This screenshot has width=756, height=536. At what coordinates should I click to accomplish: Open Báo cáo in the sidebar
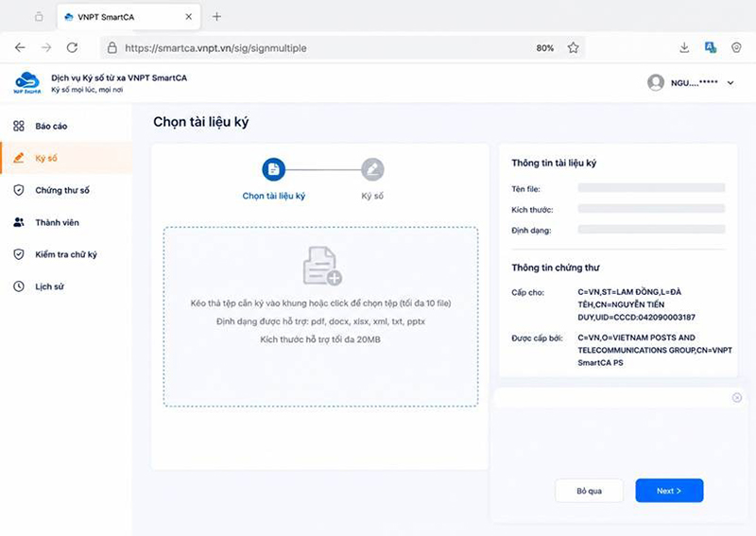[66, 126]
